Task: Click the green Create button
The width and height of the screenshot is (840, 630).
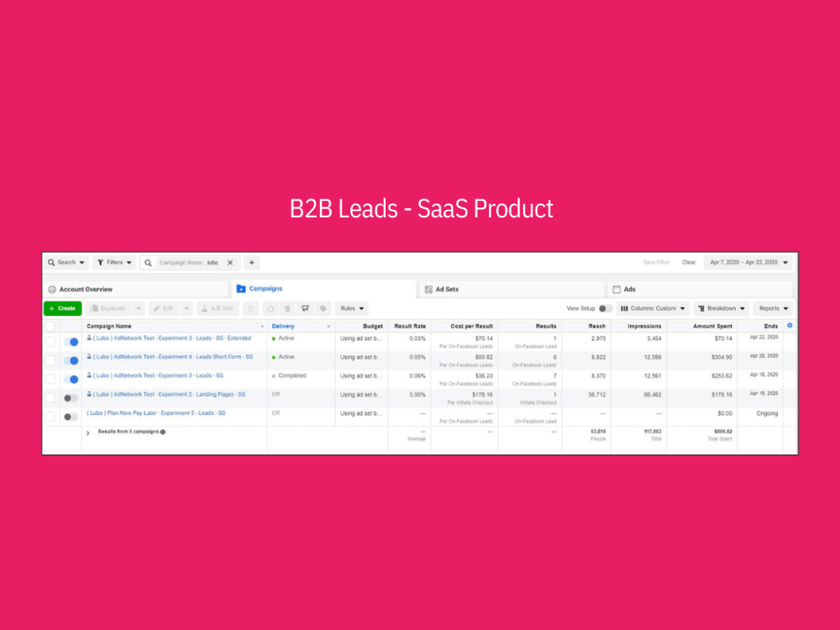Action: click(x=63, y=308)
